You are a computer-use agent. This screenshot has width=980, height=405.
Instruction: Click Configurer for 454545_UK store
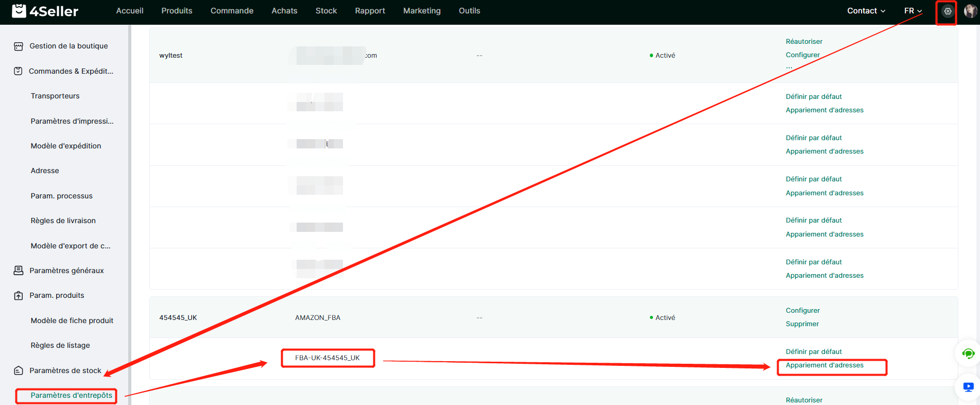[x=802, y=310]
